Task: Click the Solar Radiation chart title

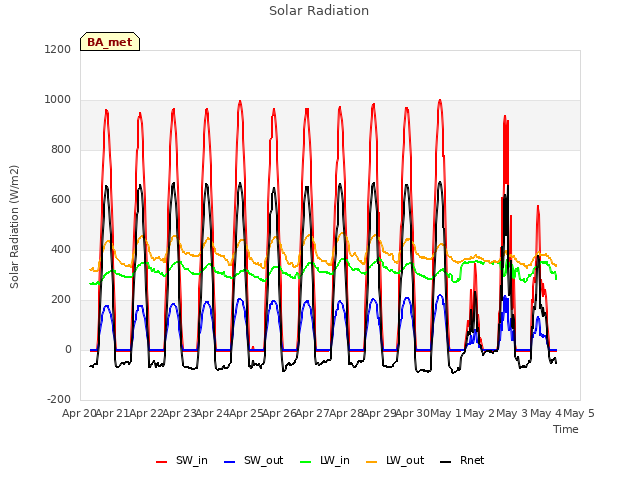Action: [319, 11]
